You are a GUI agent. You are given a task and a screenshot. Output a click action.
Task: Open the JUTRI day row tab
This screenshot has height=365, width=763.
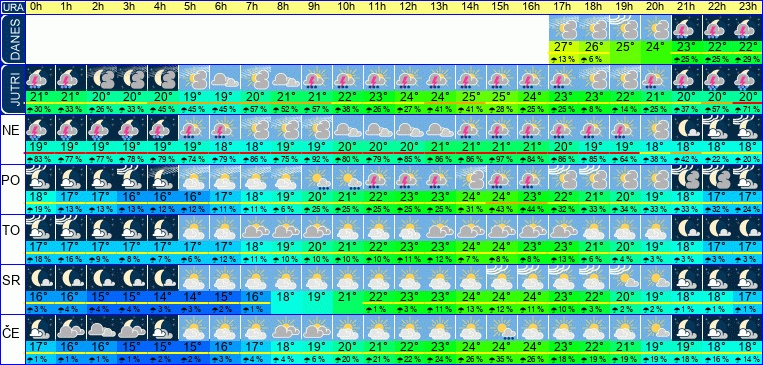click(13, 90)
